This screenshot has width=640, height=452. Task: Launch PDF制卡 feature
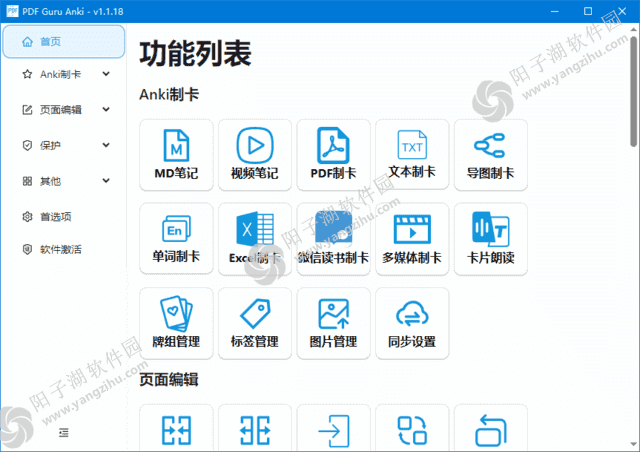(333, 155)
